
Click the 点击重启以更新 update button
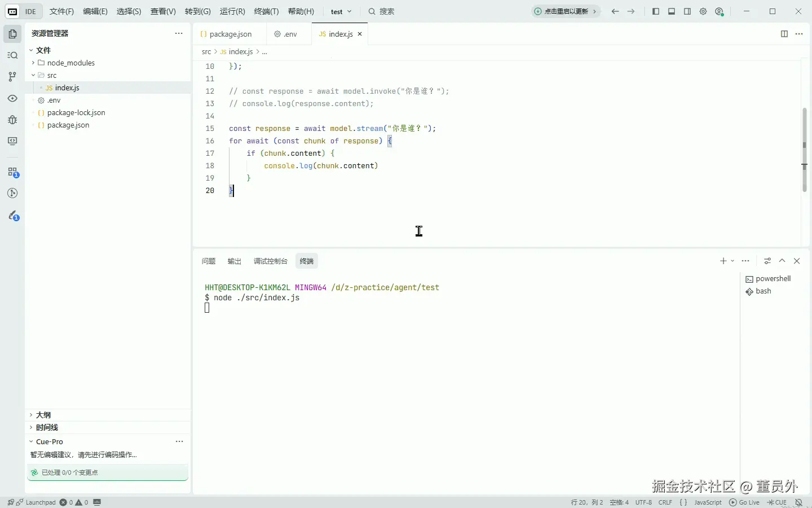coord(566,11)
